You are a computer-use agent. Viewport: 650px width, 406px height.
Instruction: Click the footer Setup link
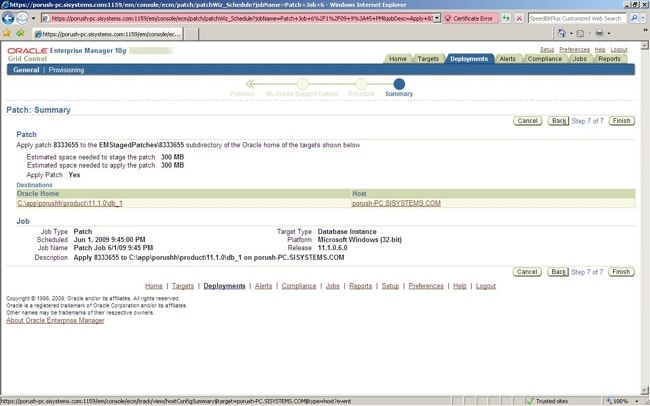390,286
